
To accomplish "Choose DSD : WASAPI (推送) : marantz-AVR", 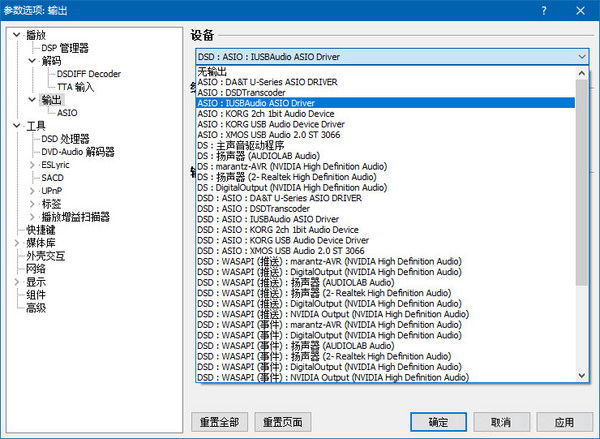I will pos(385,261).
